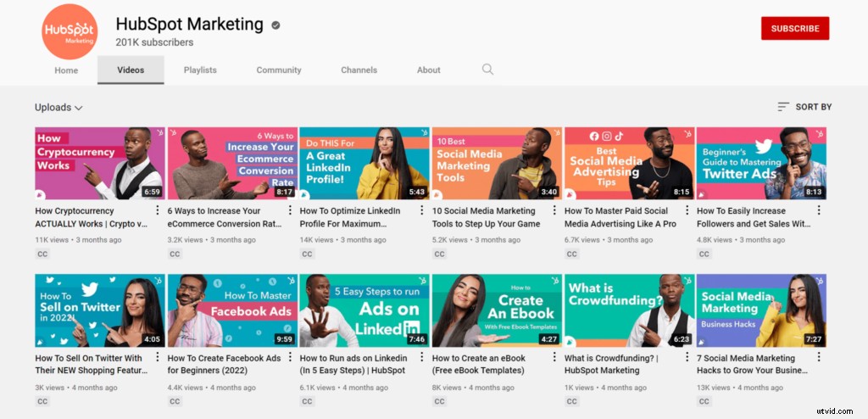The height and width of the screenshot is (419, 868).
Task: Click '6.1K views • 4 months ago' text
Action: click(x=344, y=388)
